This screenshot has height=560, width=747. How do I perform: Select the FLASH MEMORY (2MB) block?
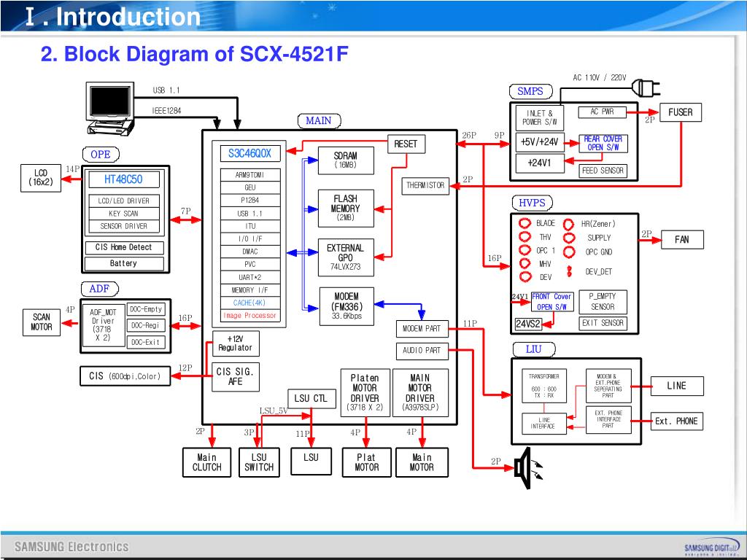coord(346,208)
